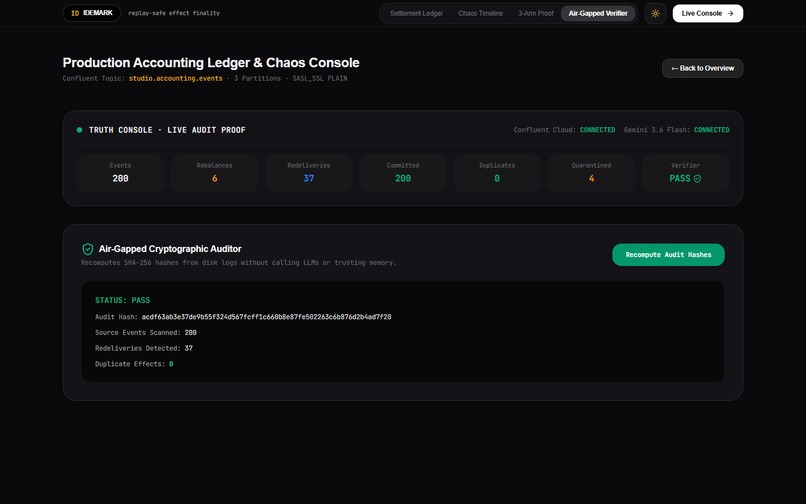Screen dimensions: 806x504
Task: Click the Gemini Flash CONNECTED status
Action: 676,130
